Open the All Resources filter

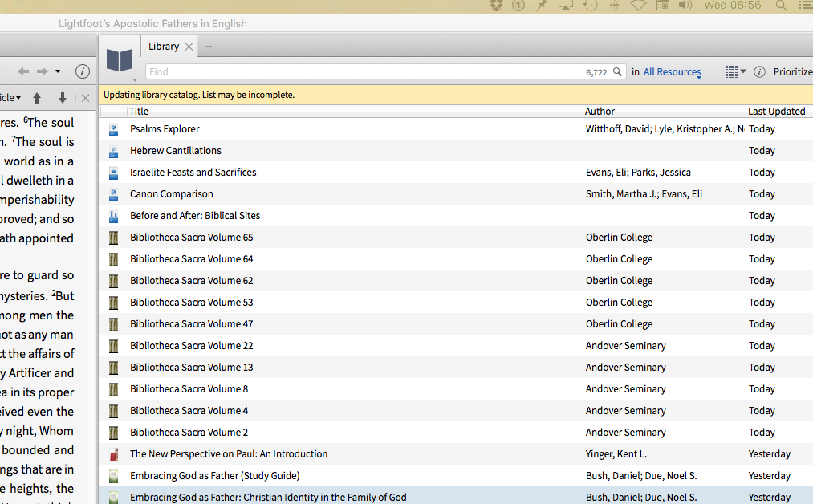pos(672,72)
